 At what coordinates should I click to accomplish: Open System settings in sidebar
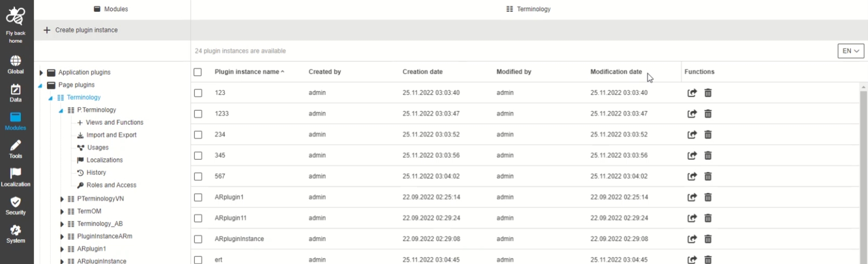tap(16, 234)
